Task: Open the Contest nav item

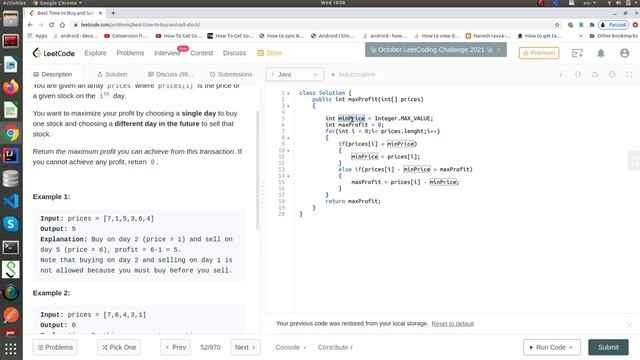Action: [x=202, y=53]
